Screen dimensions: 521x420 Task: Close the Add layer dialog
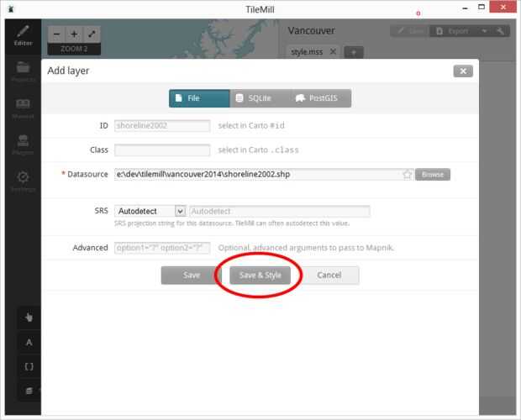(463, 71)
